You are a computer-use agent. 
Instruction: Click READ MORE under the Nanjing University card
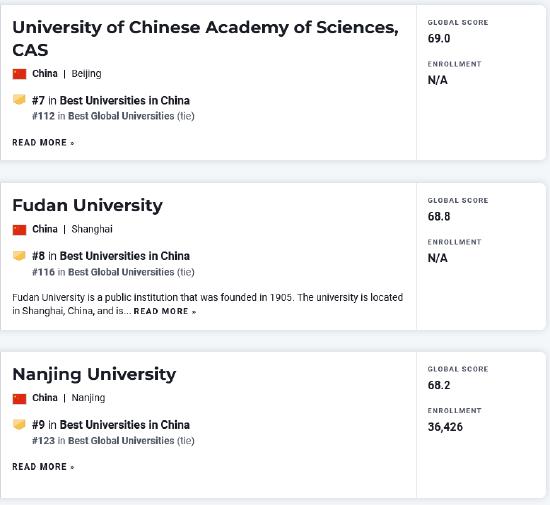pos(43,467)
